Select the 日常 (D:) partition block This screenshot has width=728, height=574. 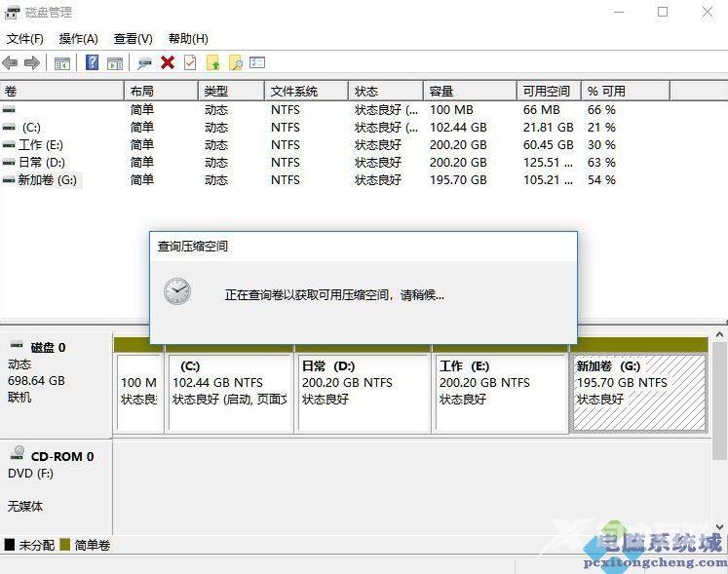coord(364,393)
